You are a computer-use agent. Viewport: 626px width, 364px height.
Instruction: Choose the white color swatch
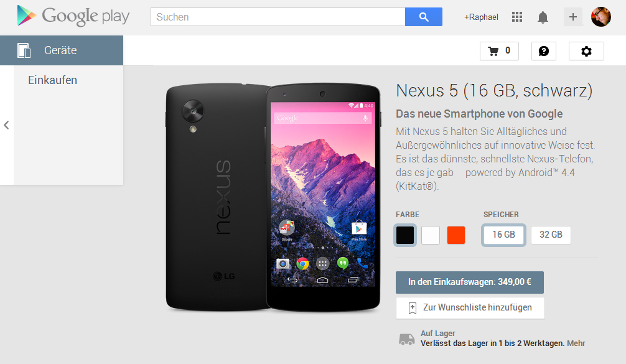point(431,235)
